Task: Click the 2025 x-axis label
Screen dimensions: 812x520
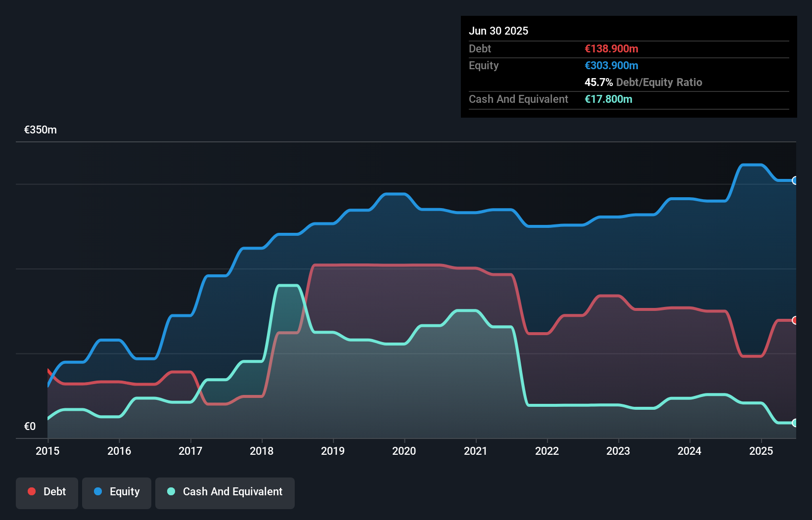Action: tap(761, 451)
